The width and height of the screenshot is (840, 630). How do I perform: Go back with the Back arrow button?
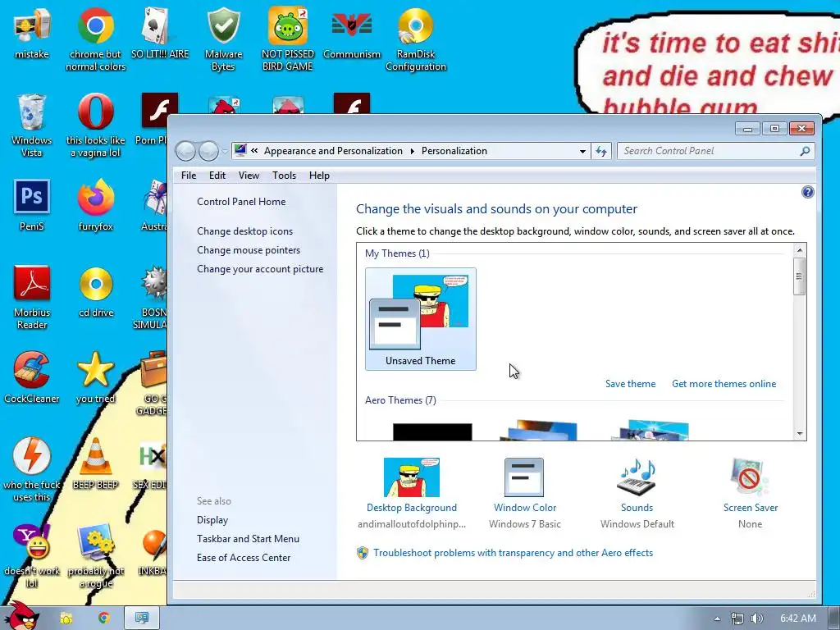(x=185, y=151)
